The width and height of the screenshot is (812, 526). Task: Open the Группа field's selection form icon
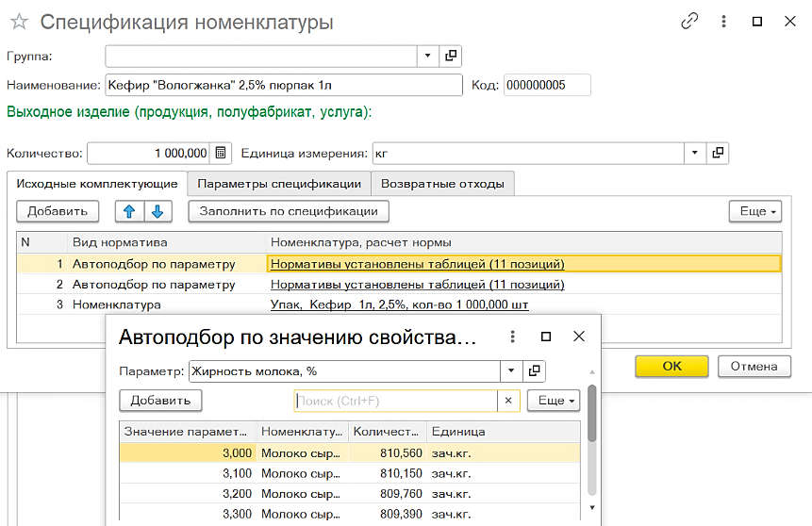tap(451, 56)
